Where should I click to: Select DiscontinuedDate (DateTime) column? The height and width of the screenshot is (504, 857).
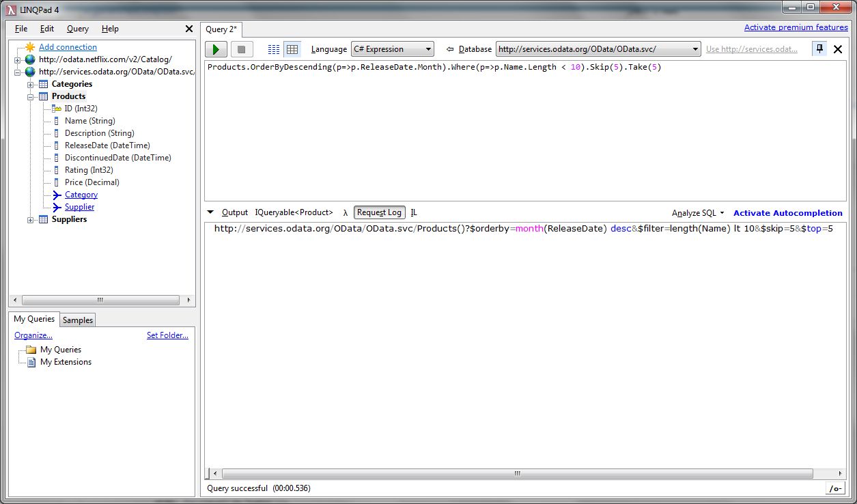click(x=118, y=158)
